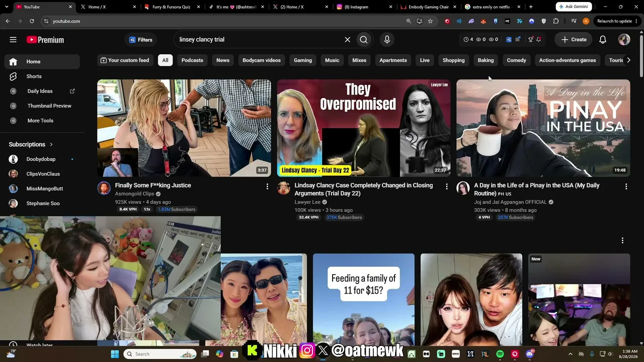The image size is (644, 362).
Task: Open Your custom feed
Action: 125,60
